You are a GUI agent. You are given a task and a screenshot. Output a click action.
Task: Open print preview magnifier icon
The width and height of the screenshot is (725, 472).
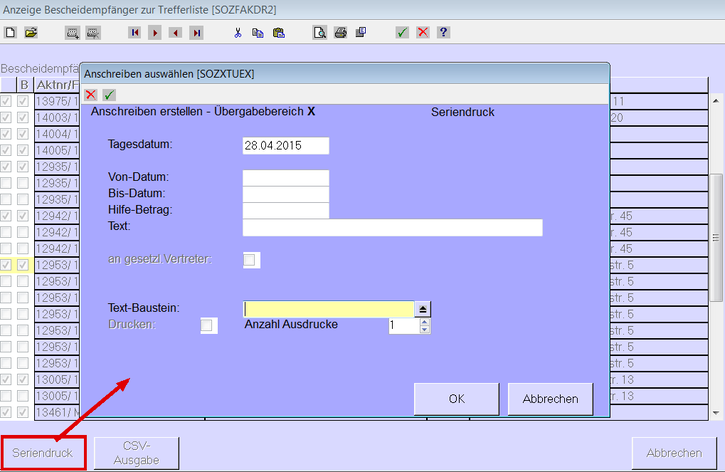pos(320,33)
